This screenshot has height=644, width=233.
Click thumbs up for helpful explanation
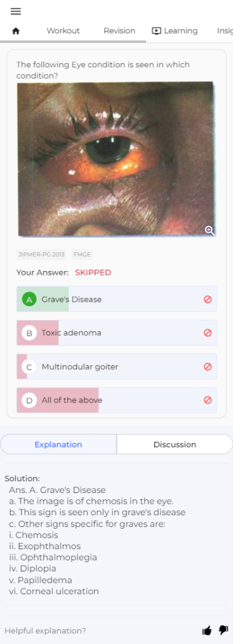[207, 630]
